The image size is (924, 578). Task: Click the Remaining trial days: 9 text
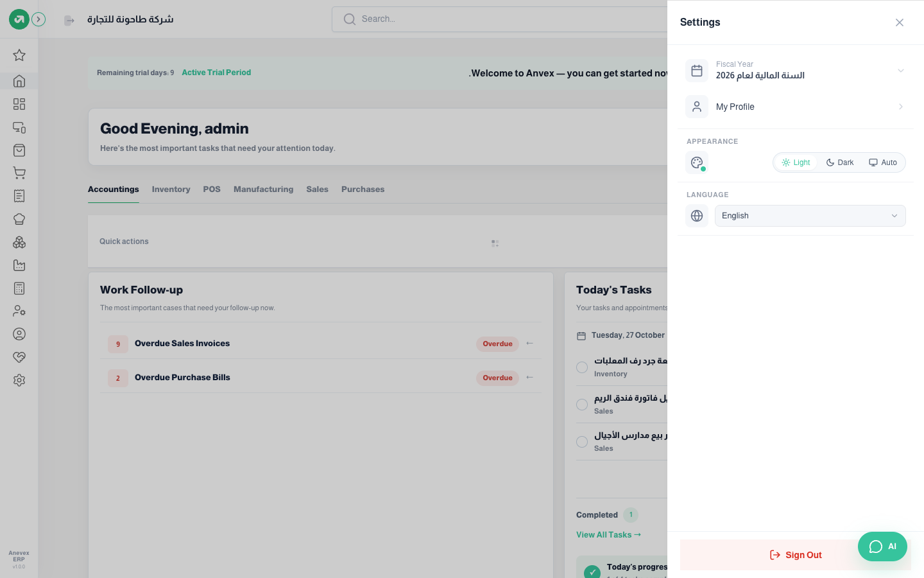click(x=135, y=73)
